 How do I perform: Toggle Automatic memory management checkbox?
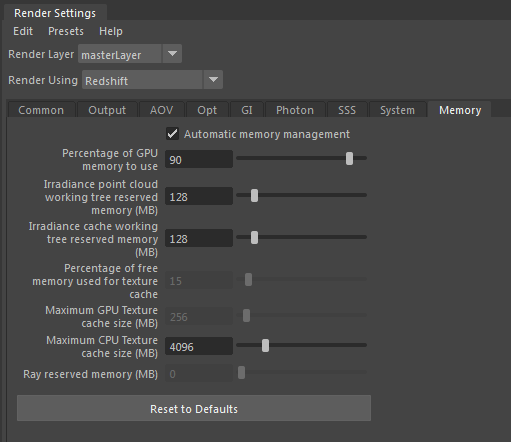[172, 134]
